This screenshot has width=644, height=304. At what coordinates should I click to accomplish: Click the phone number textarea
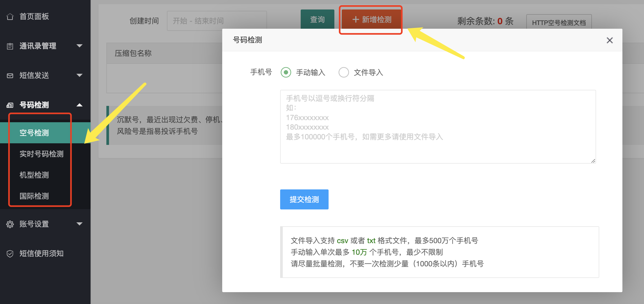[438, 127]
